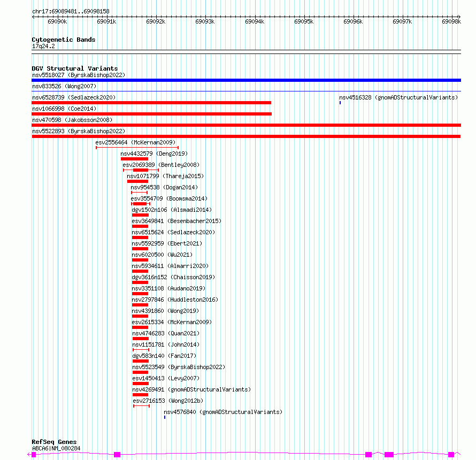476x460 pixels.
Task: Click the nsv5522893 red bar below its label
Action: [x=246, y=136]
